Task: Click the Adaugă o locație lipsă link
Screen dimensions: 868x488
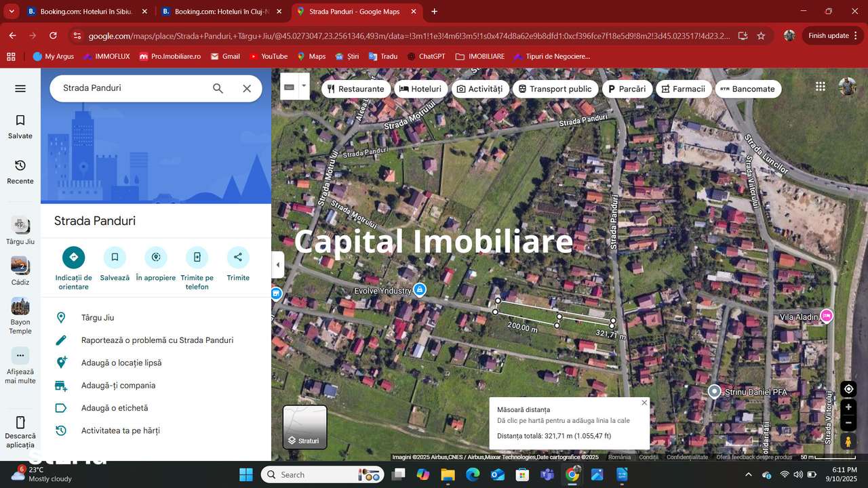Action: (x=121, y=363)
